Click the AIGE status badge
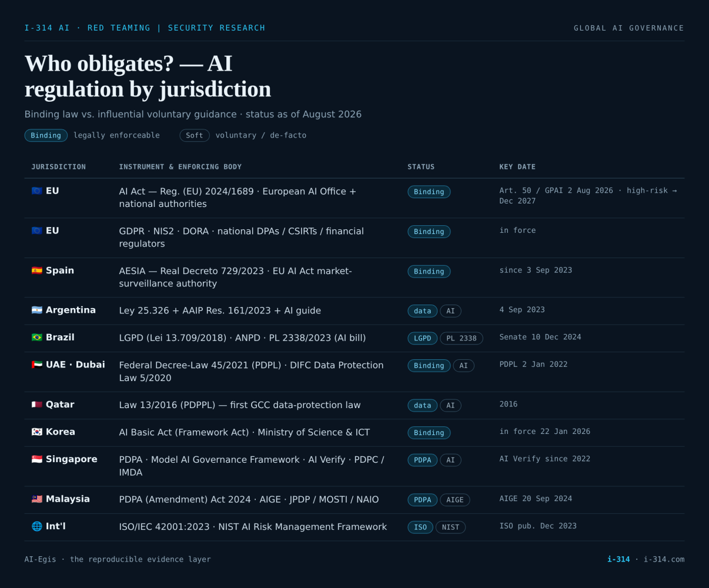The width and height of the screenshot is (709, 588). [x=455, y=500]
